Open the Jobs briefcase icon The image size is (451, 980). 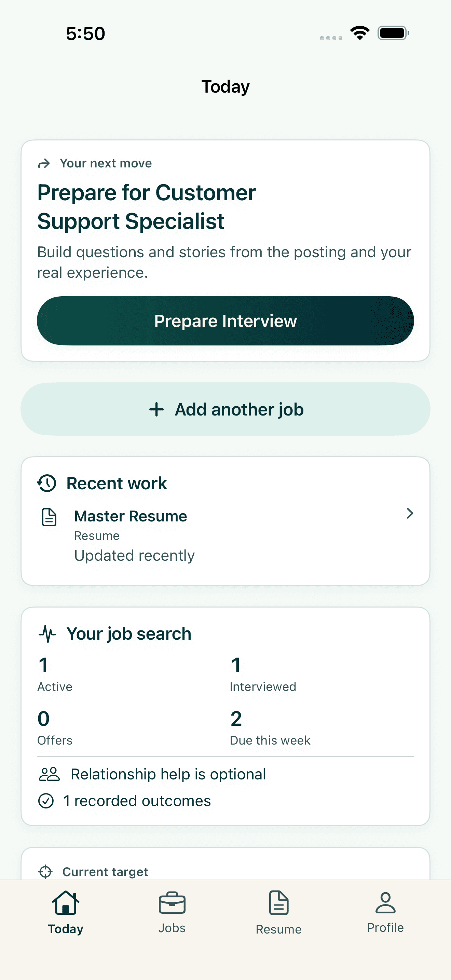(172, 903)
